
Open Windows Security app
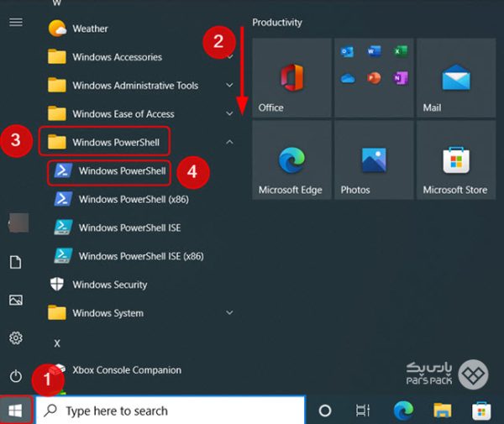tap(109, 285)
